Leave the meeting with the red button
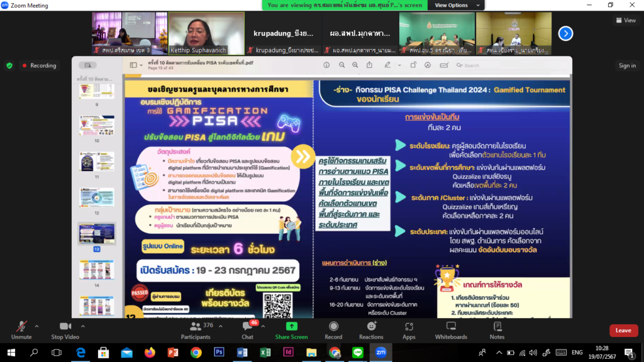This screenshot has width=644, height=362. pyautogui.click(x=623, y=330)
